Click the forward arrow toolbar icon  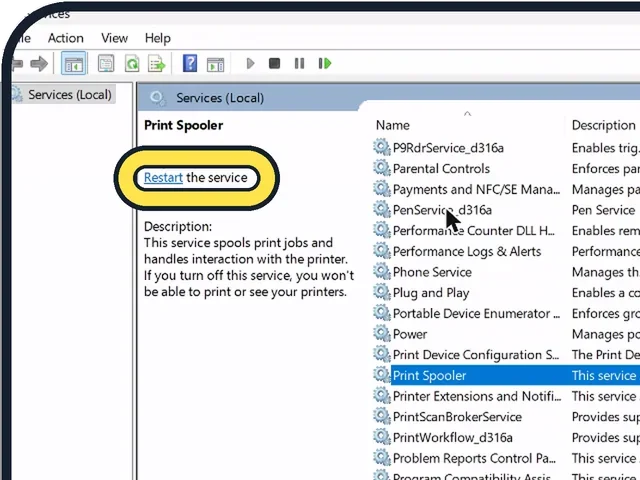pos(39,64)
